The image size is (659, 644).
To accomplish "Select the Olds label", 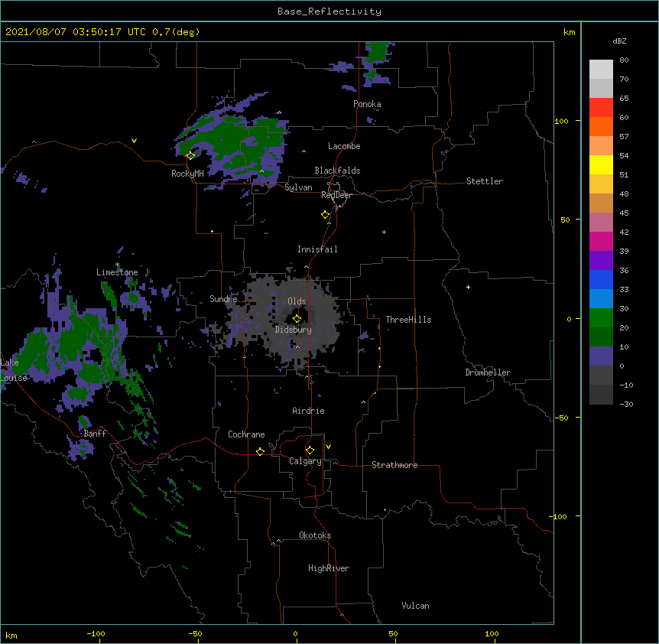I will [x=297, y=301].
